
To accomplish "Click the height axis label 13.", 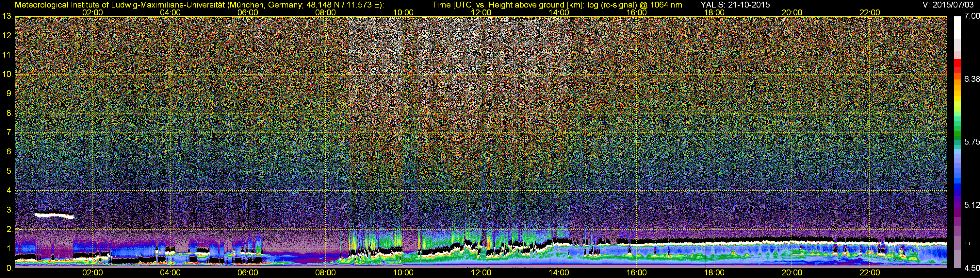I will [7, 16].
